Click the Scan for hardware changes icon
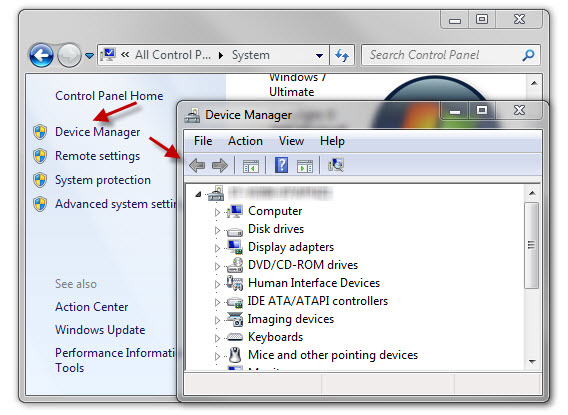 pos(336,165)
